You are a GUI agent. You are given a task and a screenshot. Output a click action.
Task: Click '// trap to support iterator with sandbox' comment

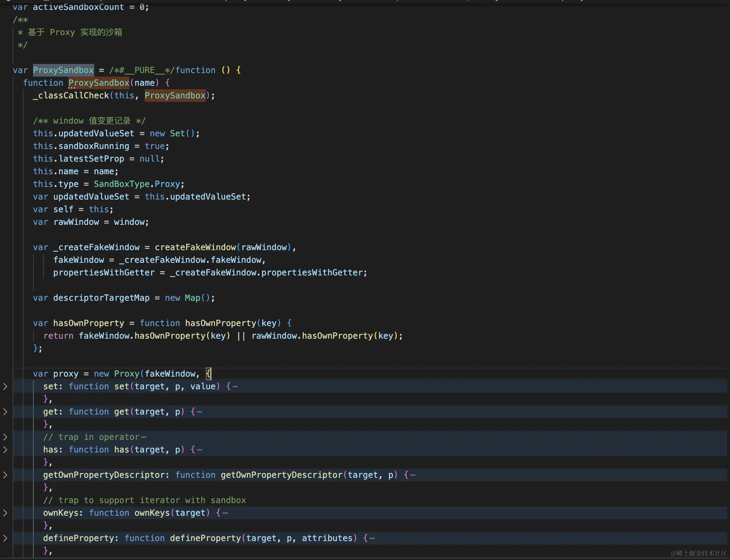click(144, 500)
